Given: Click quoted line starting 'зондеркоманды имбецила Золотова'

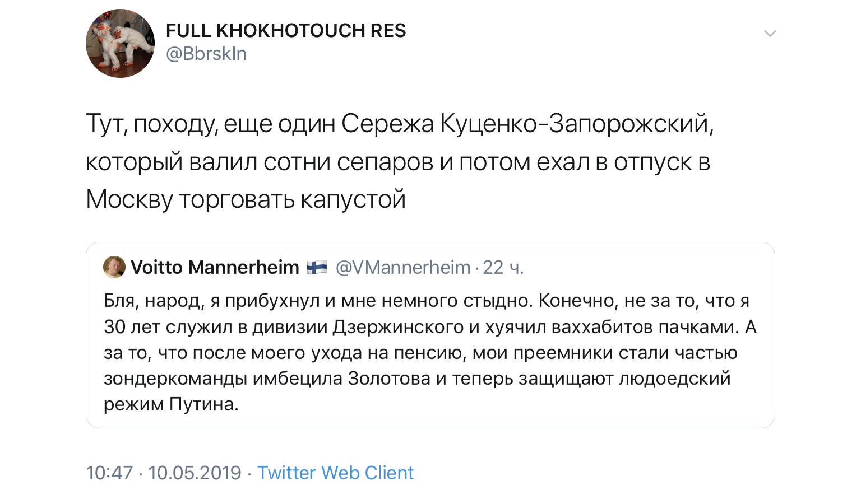Looking at the screenshot, I should click(x=417, y=379).
